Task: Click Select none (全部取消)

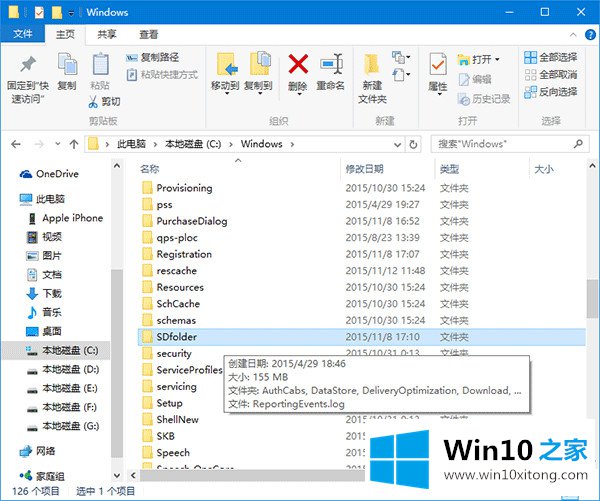Action: coord(550,74)
